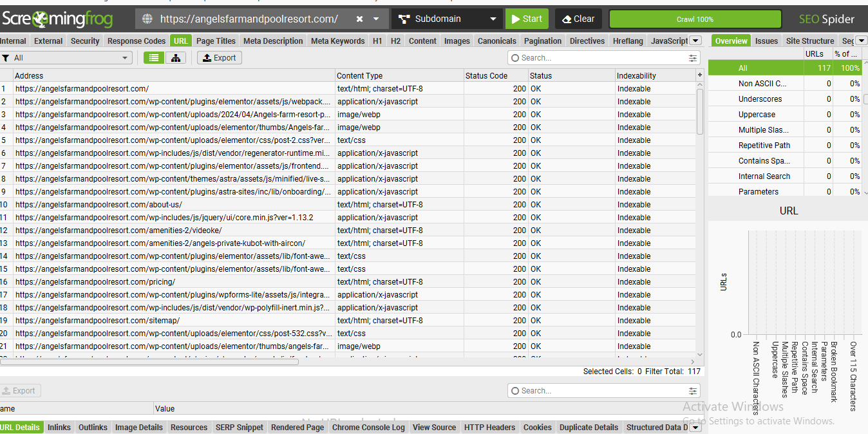Viewport: 868px width, 434px height.
Task: Open the Site Structure tab
Action: pos(810,41)
